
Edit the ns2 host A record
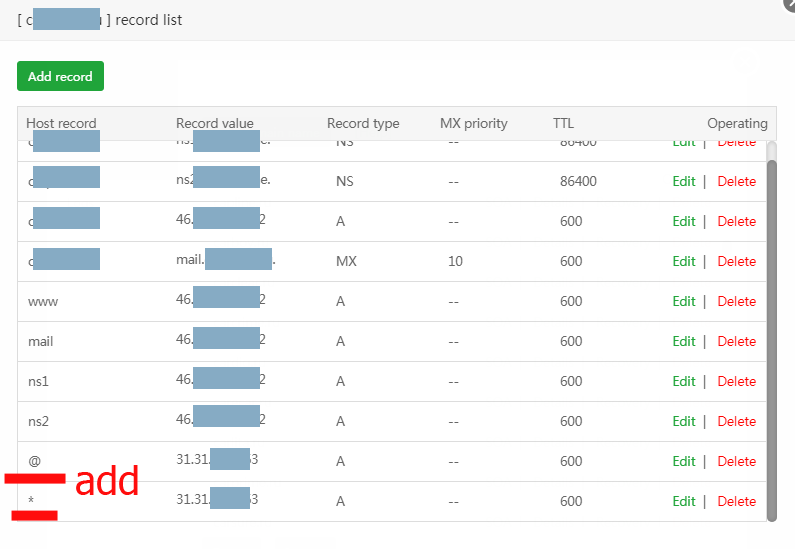pos(684,421)
